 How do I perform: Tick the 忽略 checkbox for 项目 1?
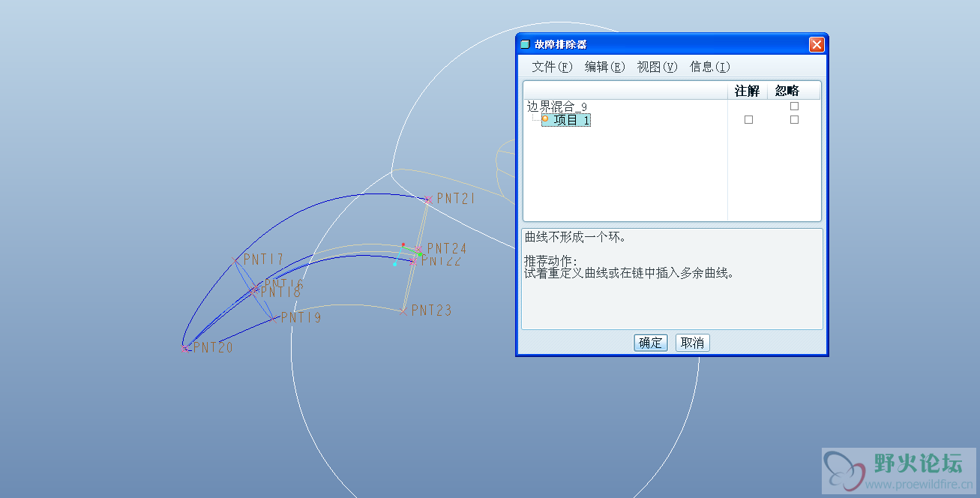pos(794,120)
